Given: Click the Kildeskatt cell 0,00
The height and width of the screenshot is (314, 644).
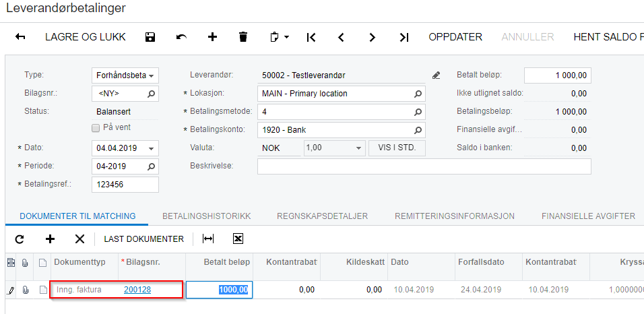Looking at the screenshot, I should point(354,290).
